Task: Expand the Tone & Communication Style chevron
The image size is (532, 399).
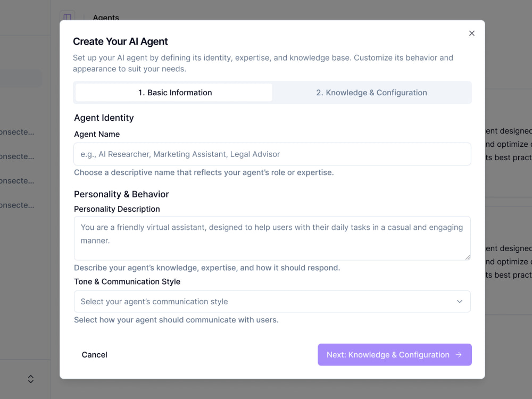Action: click(x=460, y=301)
